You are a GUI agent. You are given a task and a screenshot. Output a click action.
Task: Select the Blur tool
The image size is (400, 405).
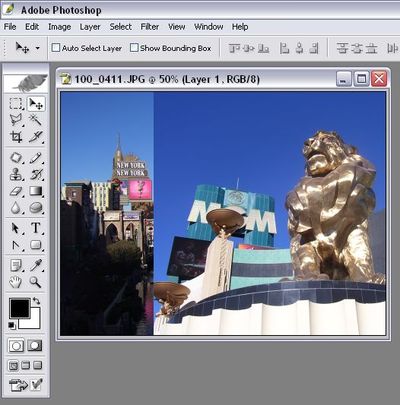coord(16,208)
